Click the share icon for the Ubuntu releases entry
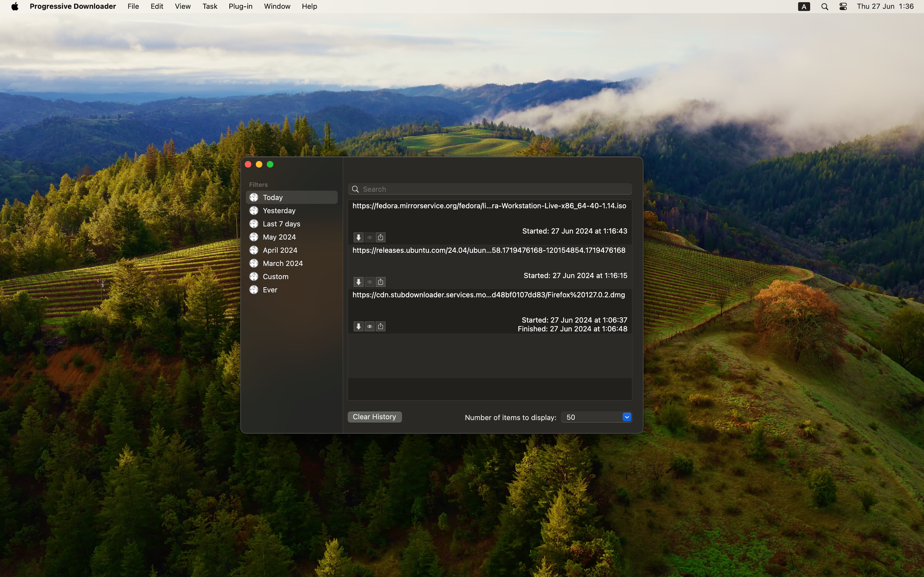The height and width of the screenshot is (577, 924). pyautogui.click(x=380, y=282)
